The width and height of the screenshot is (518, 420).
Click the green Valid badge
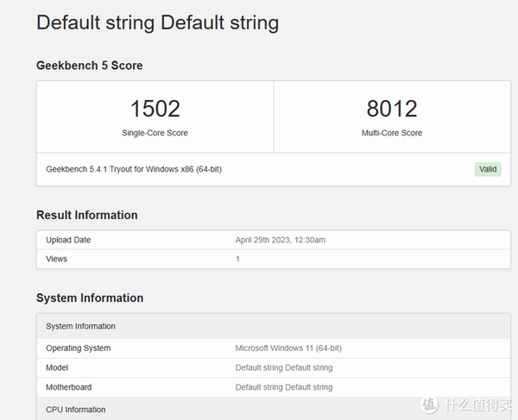pyautogui.click(x=488, y=169)
